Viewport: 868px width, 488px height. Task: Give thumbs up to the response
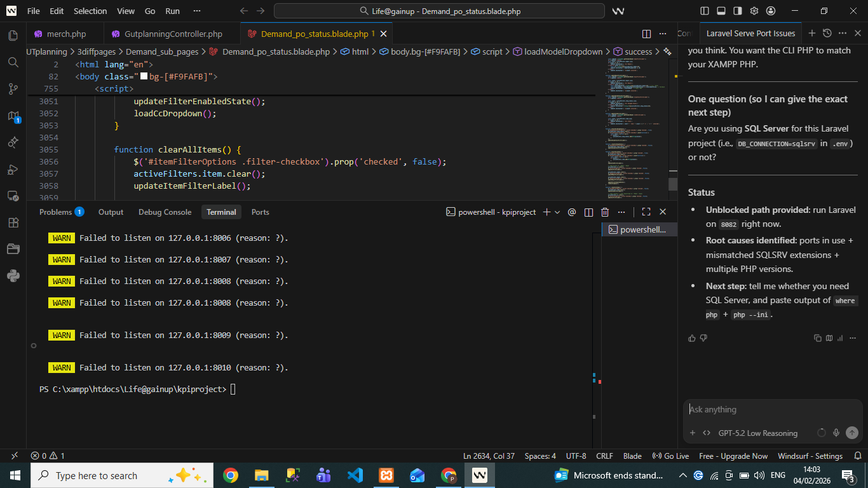click(692, 338)
